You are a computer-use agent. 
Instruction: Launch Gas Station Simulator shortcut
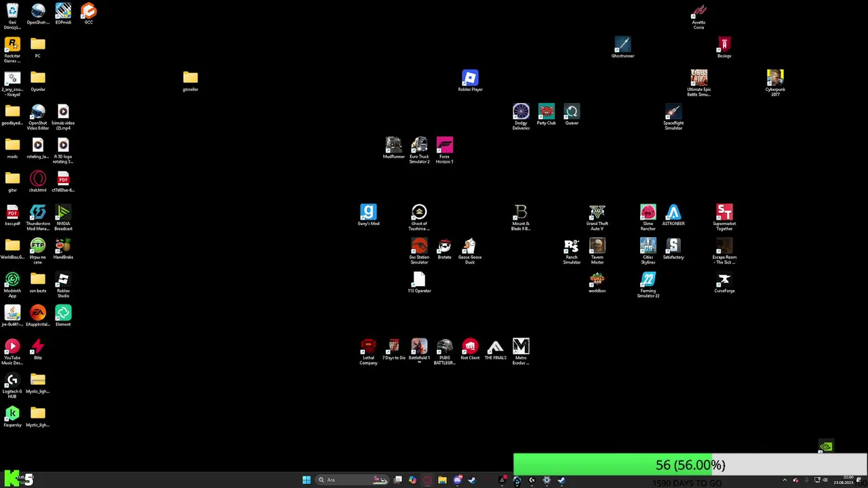[419, 251]
